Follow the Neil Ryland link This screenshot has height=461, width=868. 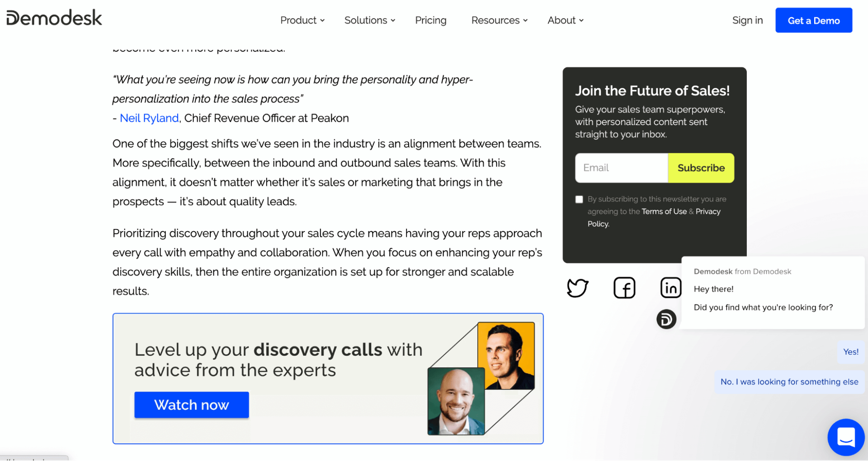point(149,118)
